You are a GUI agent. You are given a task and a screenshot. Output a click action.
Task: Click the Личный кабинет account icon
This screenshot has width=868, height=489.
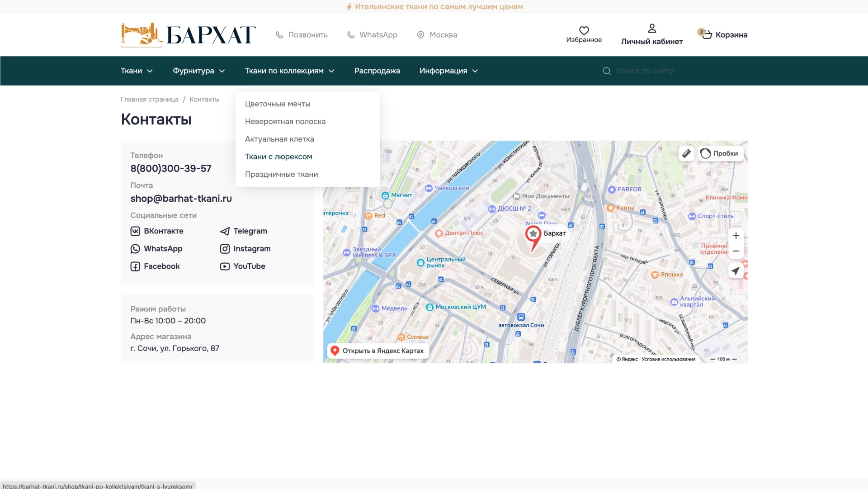652,28
